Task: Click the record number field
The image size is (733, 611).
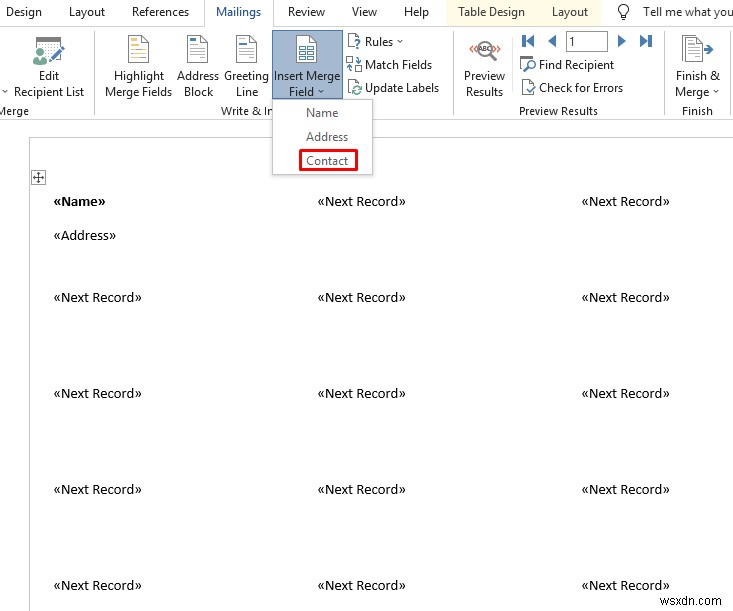Action: [x=587, y=42]
